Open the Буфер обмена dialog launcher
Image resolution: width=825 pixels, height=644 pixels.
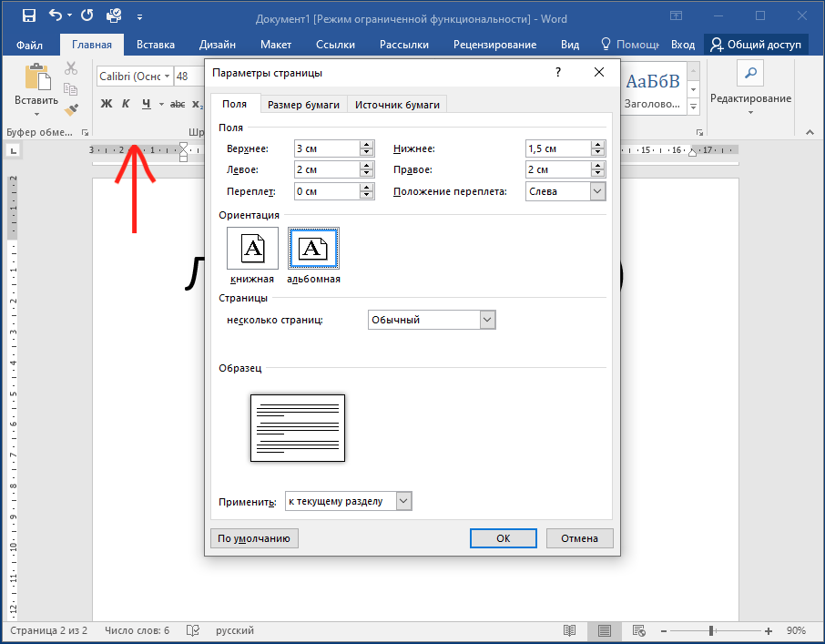(x=85, y=133)
